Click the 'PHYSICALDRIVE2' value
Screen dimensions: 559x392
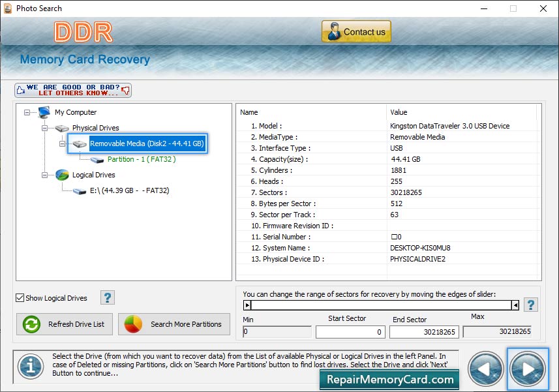[417, 259]
